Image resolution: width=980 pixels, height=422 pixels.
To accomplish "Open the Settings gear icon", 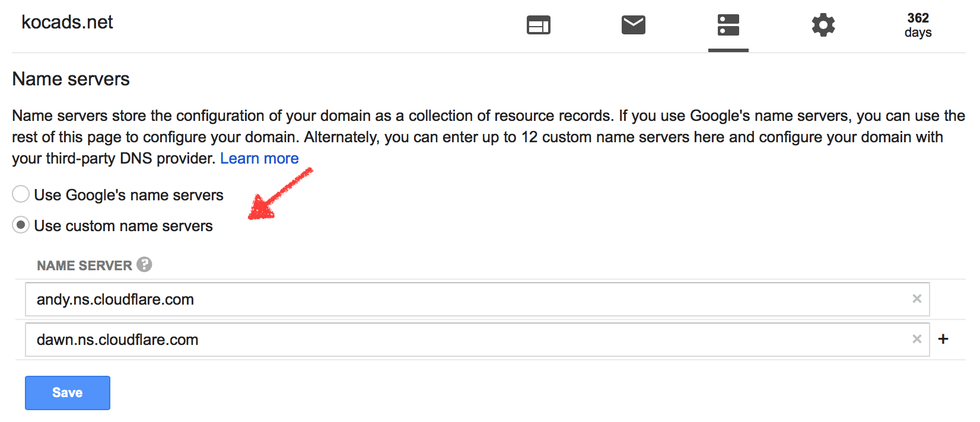I will [823, 25].
